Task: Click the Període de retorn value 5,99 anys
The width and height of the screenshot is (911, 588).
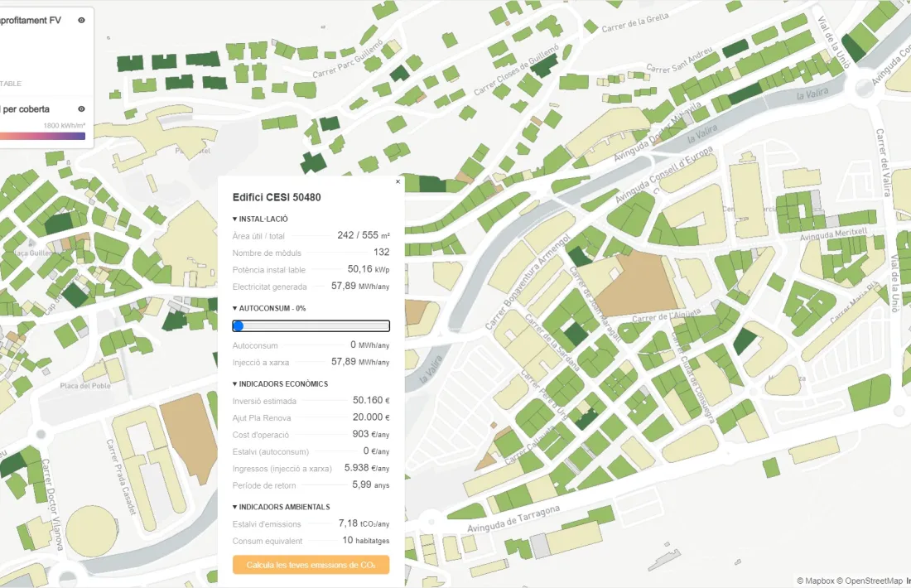Action: [369, 485]
